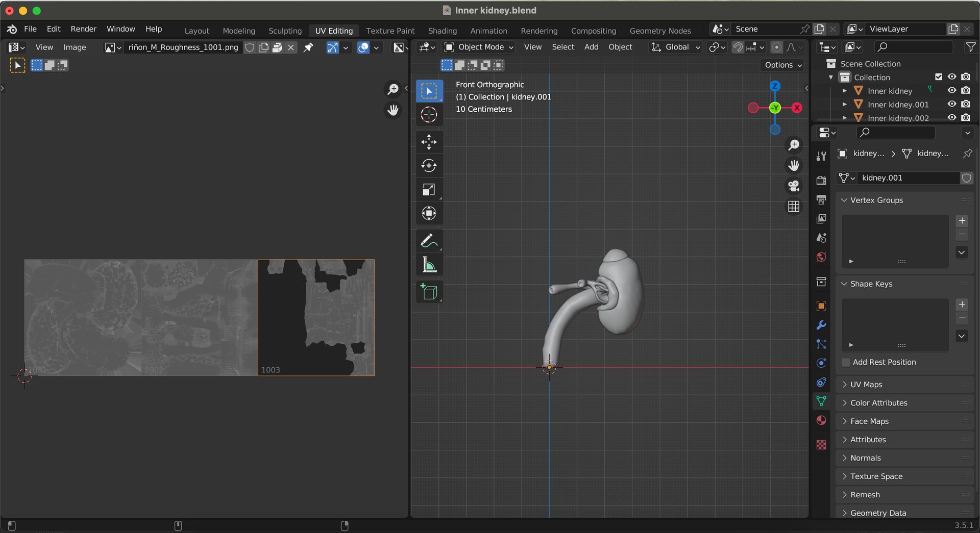Collapse the Vertex Groups panel
Screen dimensions: 980x533
coord(905,200)
